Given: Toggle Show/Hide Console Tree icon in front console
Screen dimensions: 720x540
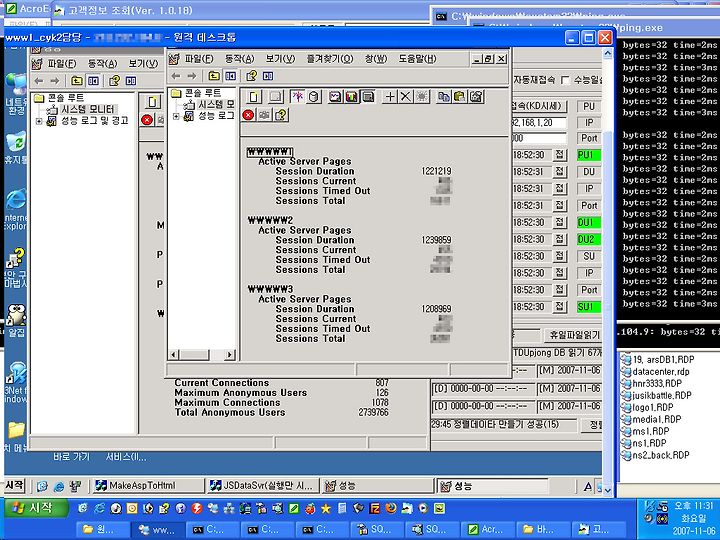Looking at the screenshot, I should [231, 76].
